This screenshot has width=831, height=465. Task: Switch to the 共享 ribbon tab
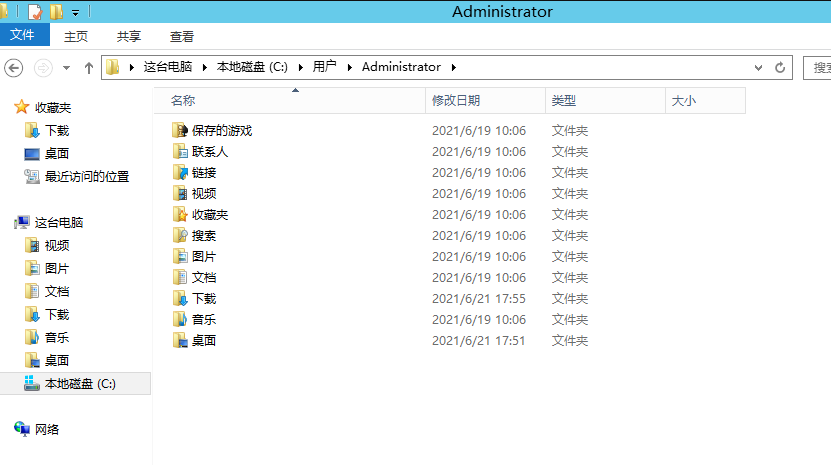(129, 36)
